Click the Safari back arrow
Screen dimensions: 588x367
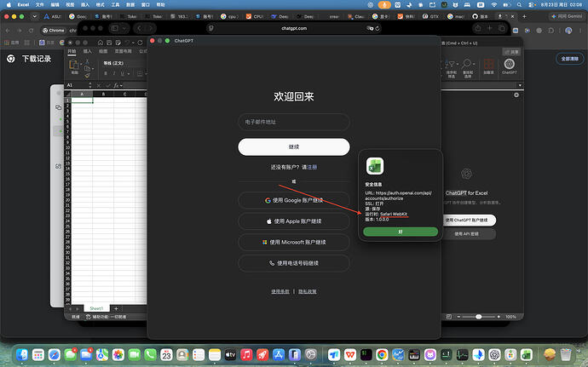(x=140, y=28)
